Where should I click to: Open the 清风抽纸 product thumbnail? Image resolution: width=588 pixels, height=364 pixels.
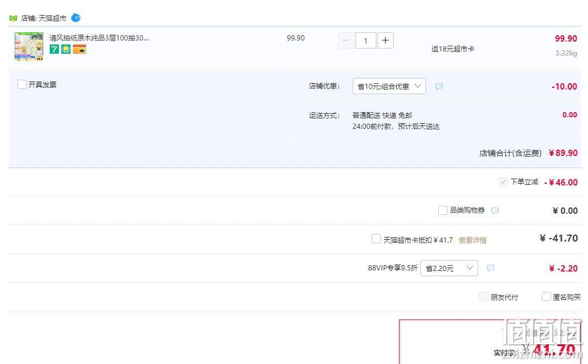point(29,47)
